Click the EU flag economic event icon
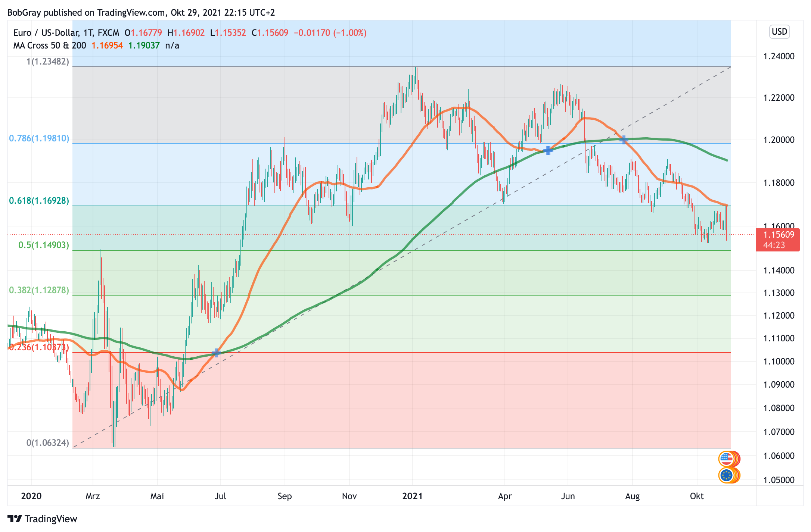 (x=726, y=475)
